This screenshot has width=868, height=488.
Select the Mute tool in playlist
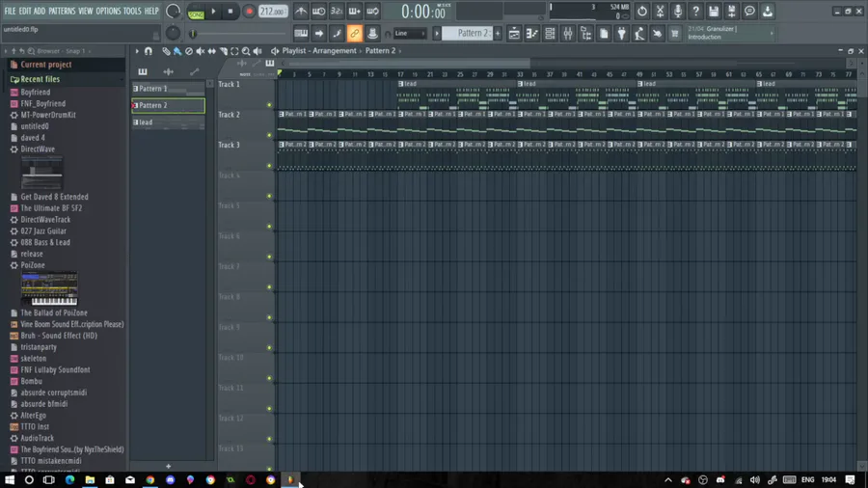201,51
